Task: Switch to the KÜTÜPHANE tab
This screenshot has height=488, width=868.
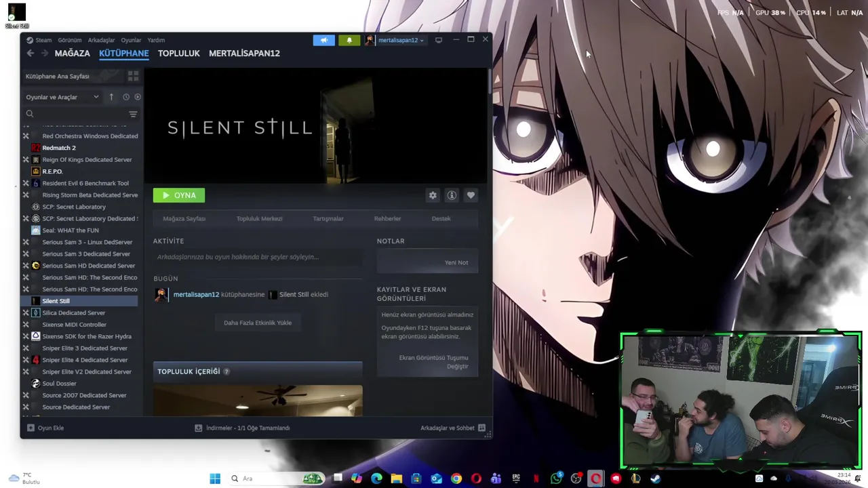Action: [x=123, y=53]
